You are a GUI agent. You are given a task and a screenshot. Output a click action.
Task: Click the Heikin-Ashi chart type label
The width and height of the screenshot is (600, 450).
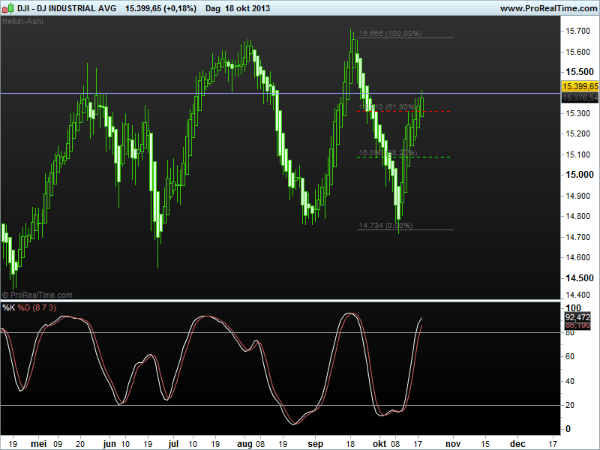[x=23, y=21]
